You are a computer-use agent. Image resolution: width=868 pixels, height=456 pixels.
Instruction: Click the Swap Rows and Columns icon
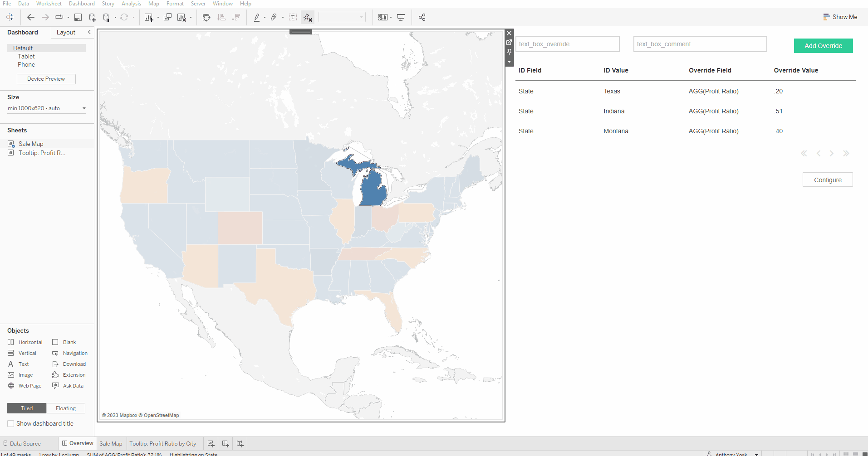point(206,17)
